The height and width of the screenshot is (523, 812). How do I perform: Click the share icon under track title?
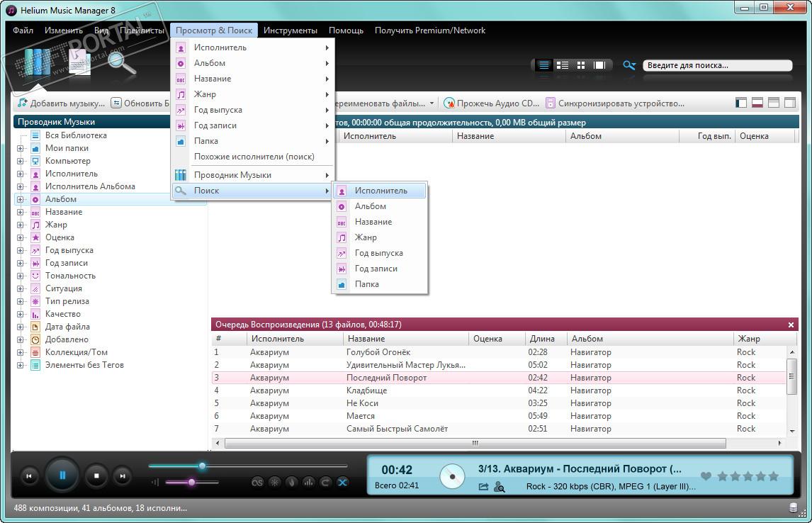pos(483,487)
